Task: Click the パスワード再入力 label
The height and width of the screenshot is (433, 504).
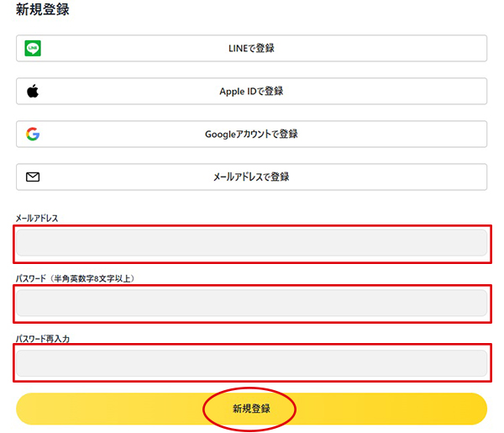Action: tap(43, 339)
